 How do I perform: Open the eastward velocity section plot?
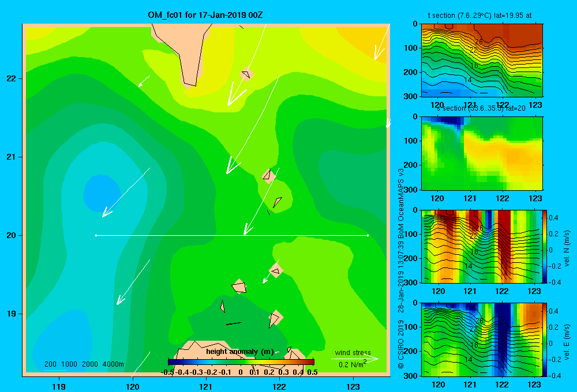(482, 340)
